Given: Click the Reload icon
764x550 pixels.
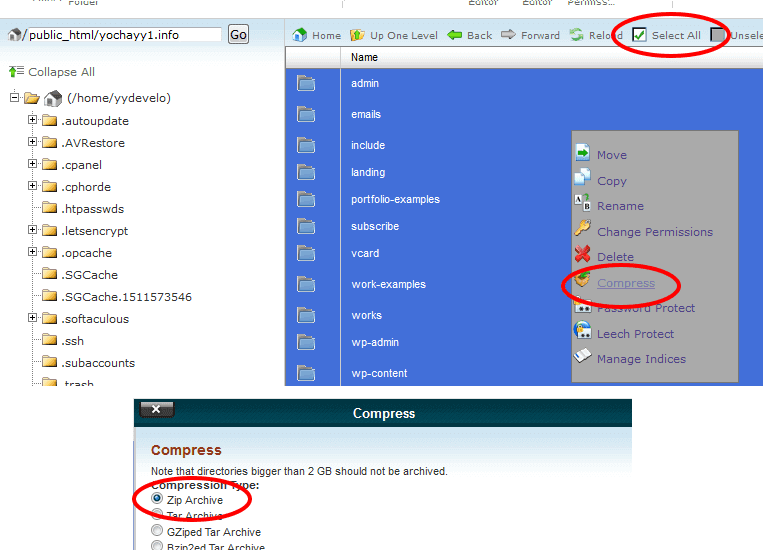Looking at the screenshot, I should (x=576, y=35).
